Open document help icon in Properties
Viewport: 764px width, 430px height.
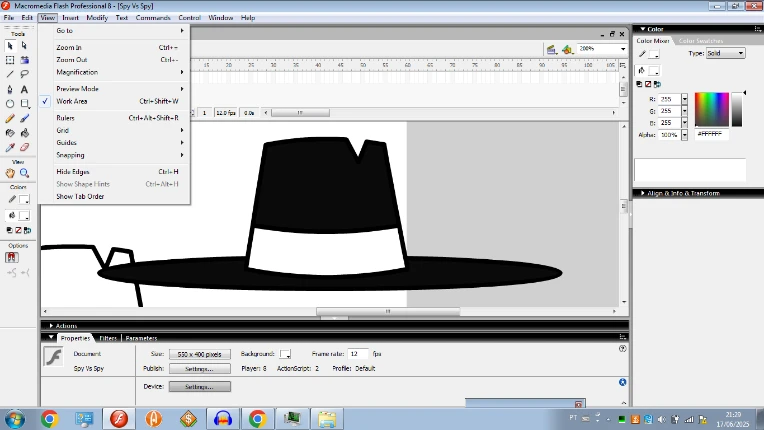click(622, 349)
